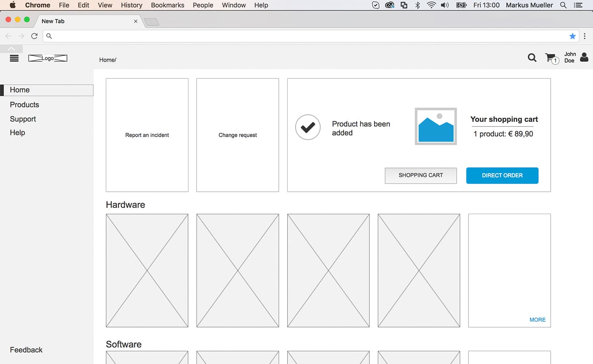593x364 pixels.
Task: Click the Wi-Fi icon in menu bar
Action: tap(431, 5)
